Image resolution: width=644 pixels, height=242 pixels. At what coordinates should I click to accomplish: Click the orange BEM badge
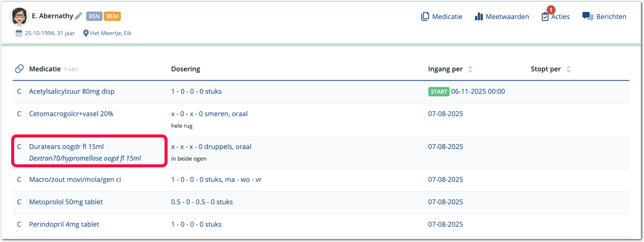coord(112,16)
